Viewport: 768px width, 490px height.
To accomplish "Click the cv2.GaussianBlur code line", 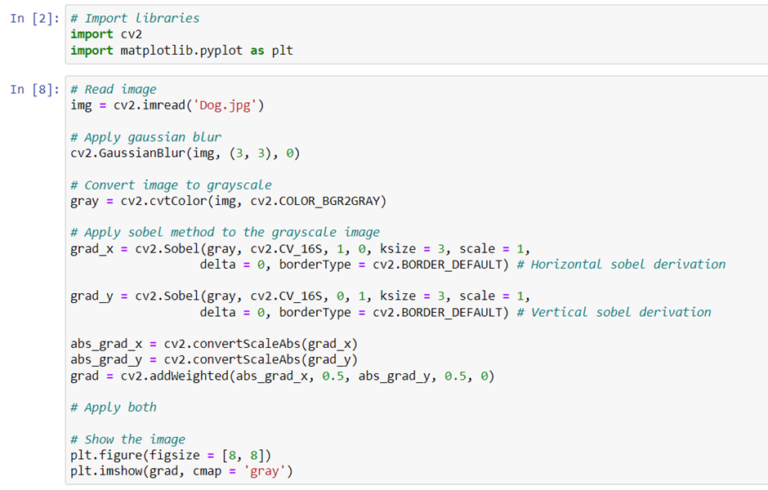I will coord(185,153).
